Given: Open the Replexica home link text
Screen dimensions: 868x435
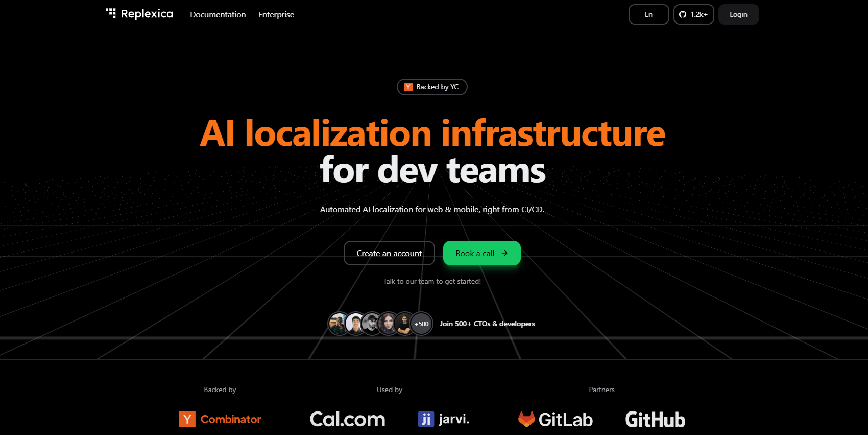Looking at the screenshot, I should coord(147,14).
